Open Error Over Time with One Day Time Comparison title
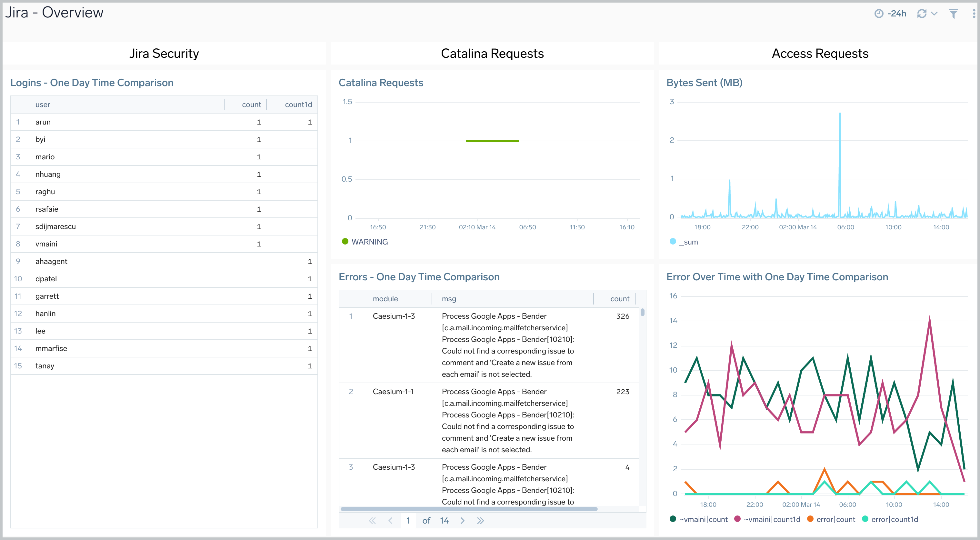This screenshot has width=980, height=540. pos(777,277)
